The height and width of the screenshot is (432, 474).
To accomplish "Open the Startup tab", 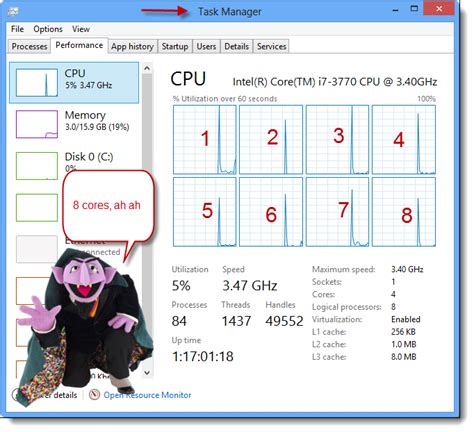I will (x=175, y=46).
